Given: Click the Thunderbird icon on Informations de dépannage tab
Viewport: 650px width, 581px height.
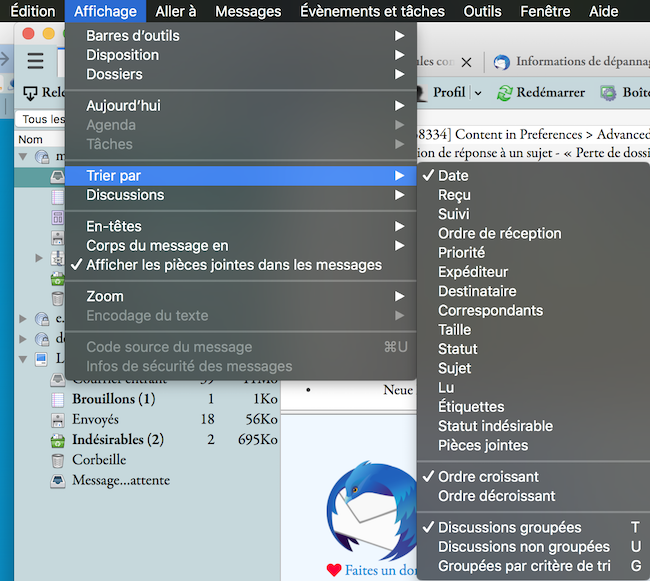Looking at the screenshot, I should click(x=502, y=62).
